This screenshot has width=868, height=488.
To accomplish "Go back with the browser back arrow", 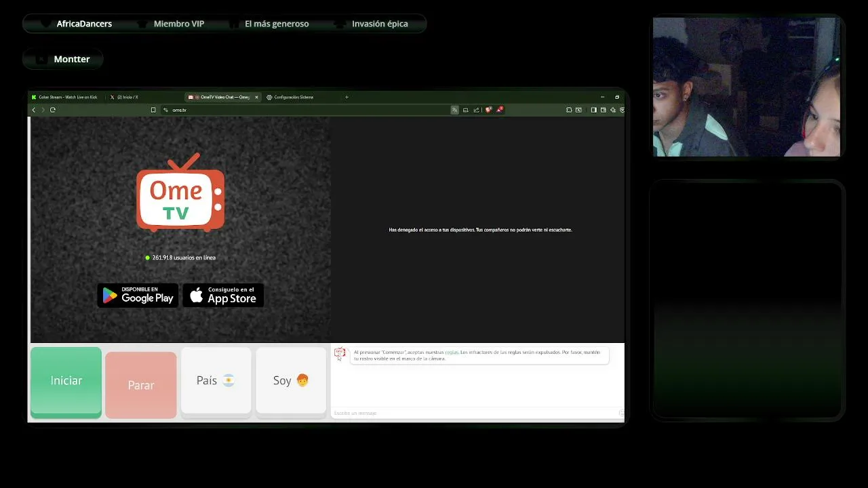I will 34,110.
